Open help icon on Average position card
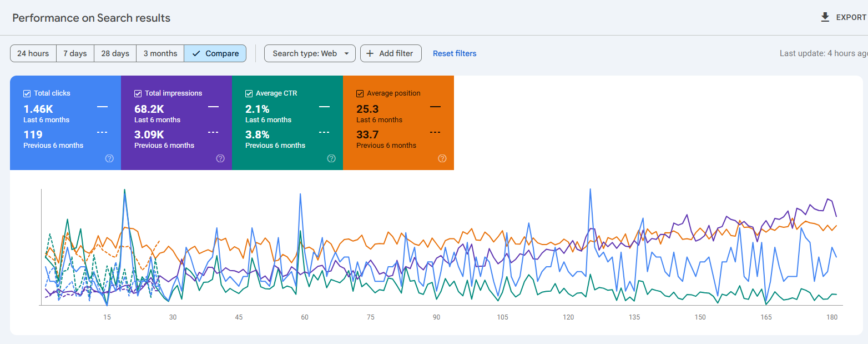 point(442,158)
